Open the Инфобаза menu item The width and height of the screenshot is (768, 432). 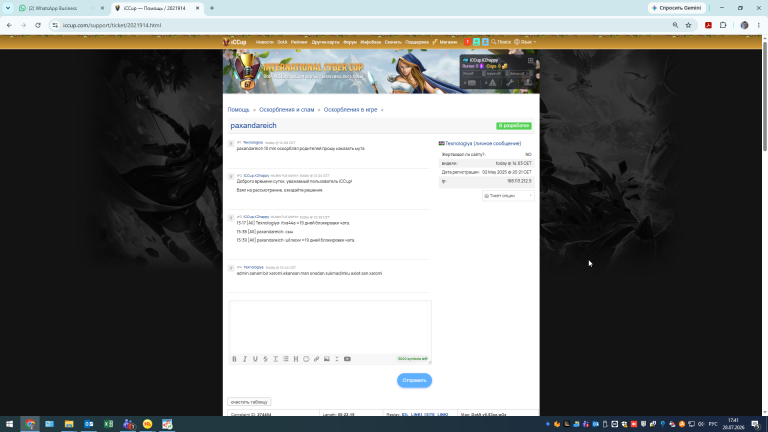coord(370,42)
